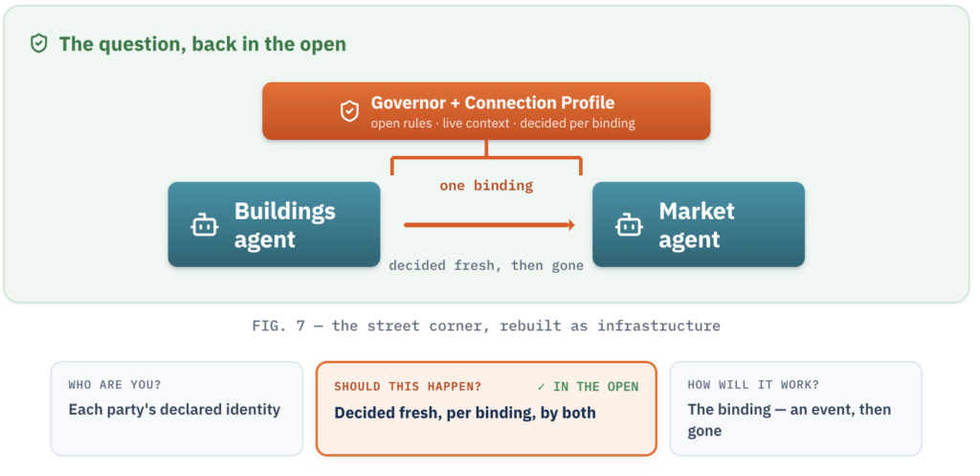
Task: Click the shield icon in the Governor box
Action: pos(349,111)
